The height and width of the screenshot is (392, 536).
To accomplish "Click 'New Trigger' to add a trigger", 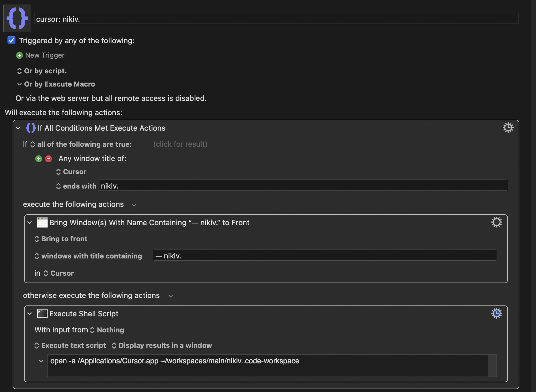I will pos(45,55).
